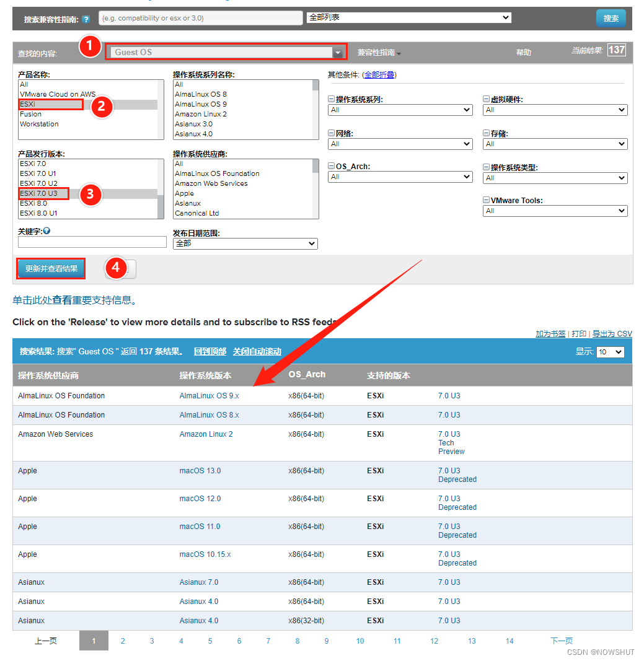Open the 操作系统系列 All dropdown
The height and width of the screenshot is (661, 644).
pos(400,110)
